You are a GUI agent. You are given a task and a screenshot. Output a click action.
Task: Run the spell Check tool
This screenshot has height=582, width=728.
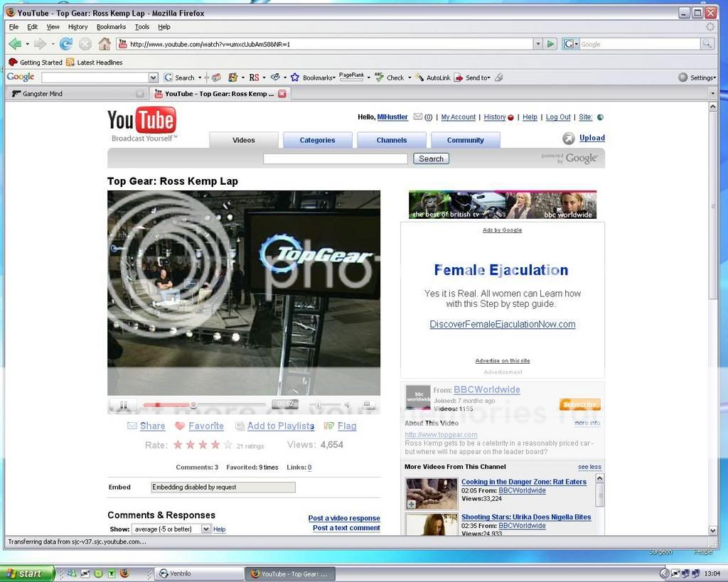(390, 77)
